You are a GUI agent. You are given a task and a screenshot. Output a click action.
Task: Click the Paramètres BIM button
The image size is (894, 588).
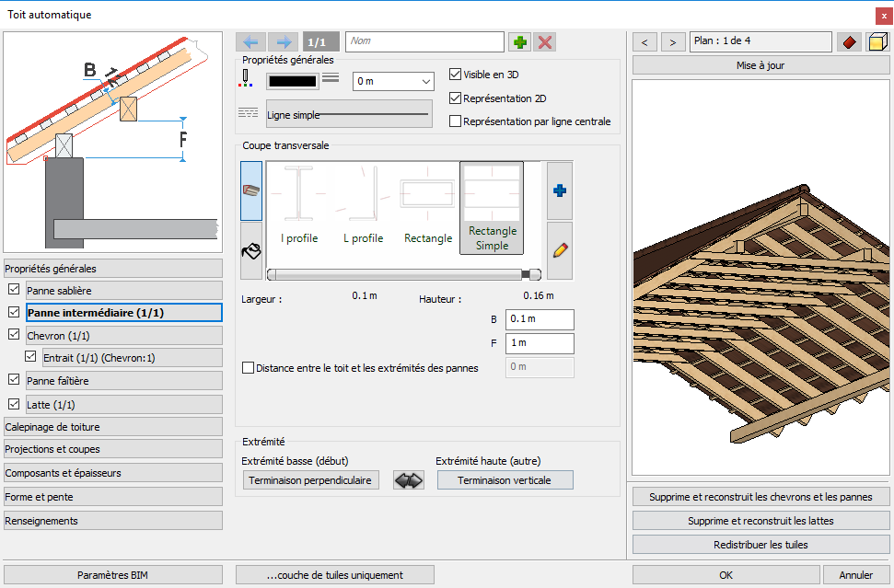click(113, 575)
